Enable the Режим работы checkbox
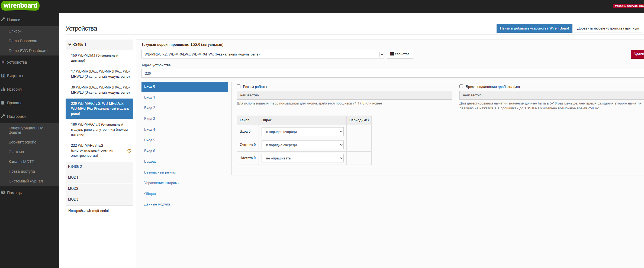Viewport: 644px width, 268px height. (239, 86)
